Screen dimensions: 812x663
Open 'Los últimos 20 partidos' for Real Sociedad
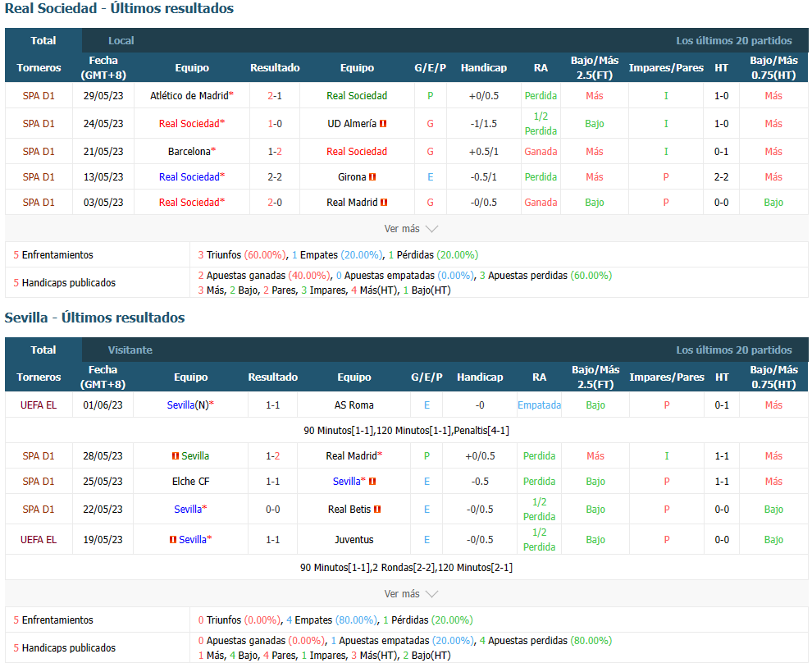coord(734,40)
